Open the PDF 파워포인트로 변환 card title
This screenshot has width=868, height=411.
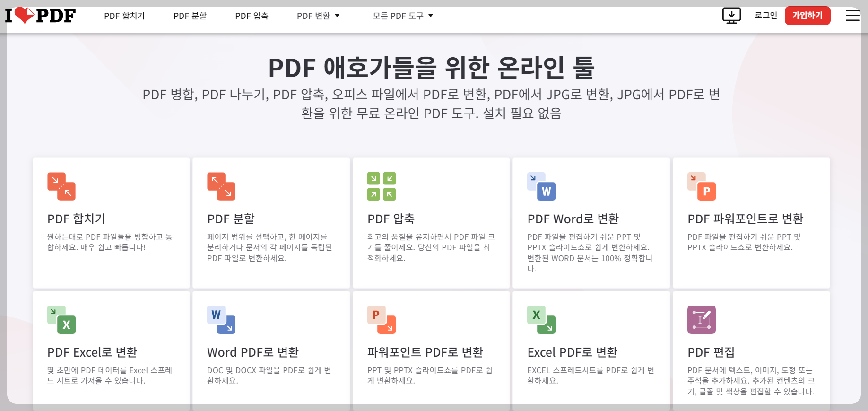click(x=746, y=219)
